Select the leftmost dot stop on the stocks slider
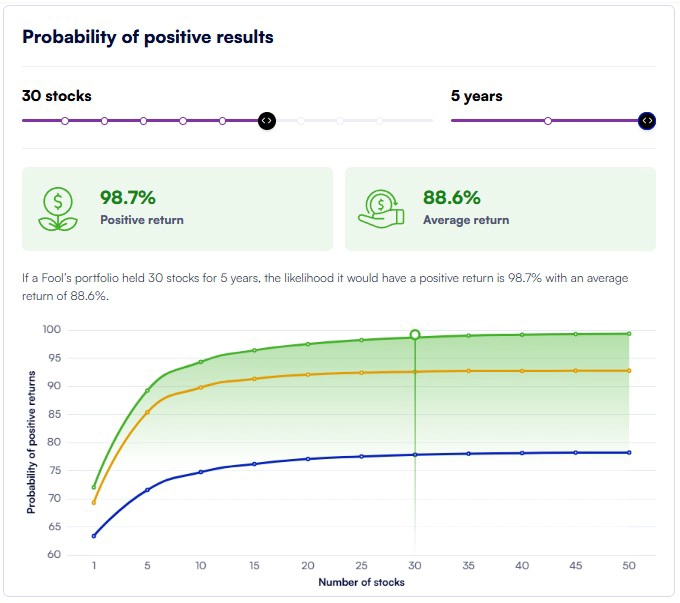 click(65, 121)
